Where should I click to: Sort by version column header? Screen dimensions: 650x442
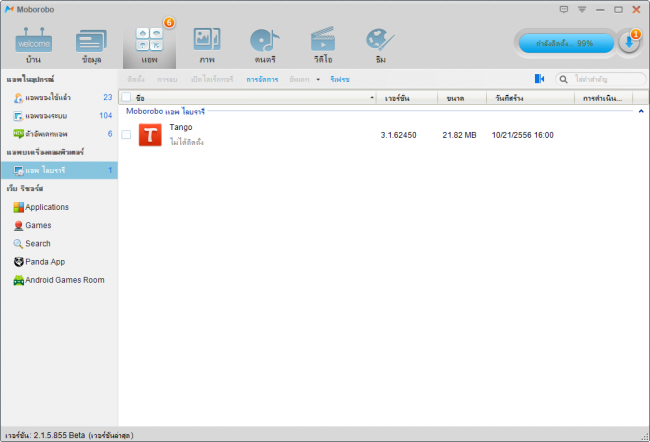407,98
